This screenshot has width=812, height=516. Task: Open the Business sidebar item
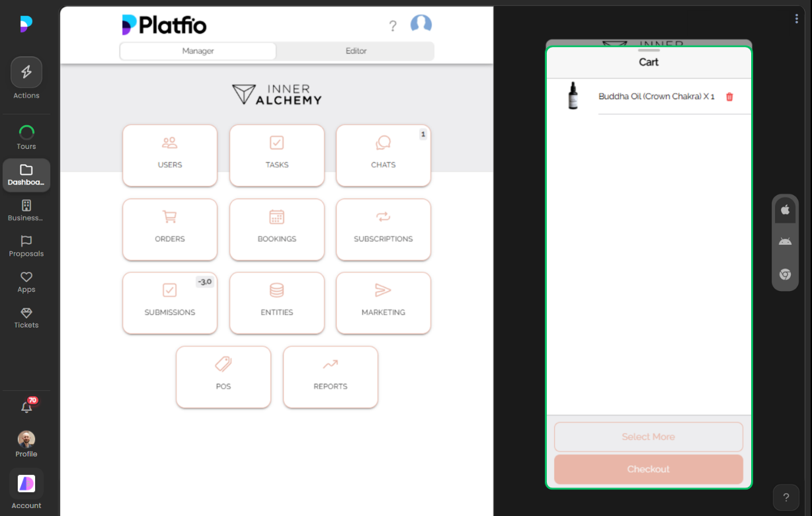(25, 210)
